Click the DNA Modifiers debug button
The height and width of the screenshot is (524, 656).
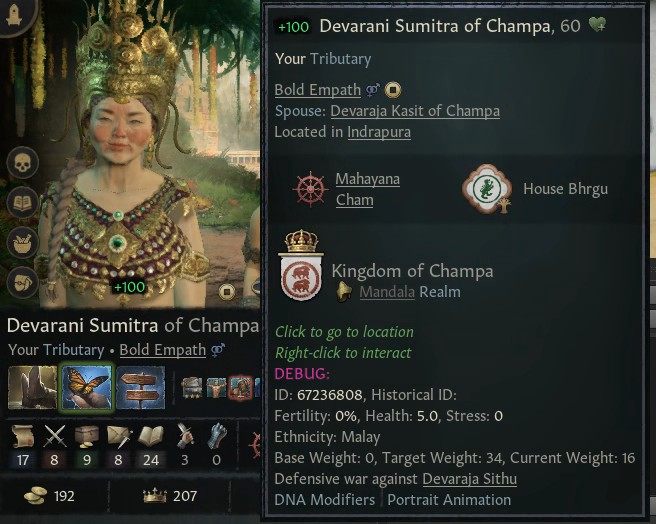(325, 500)
